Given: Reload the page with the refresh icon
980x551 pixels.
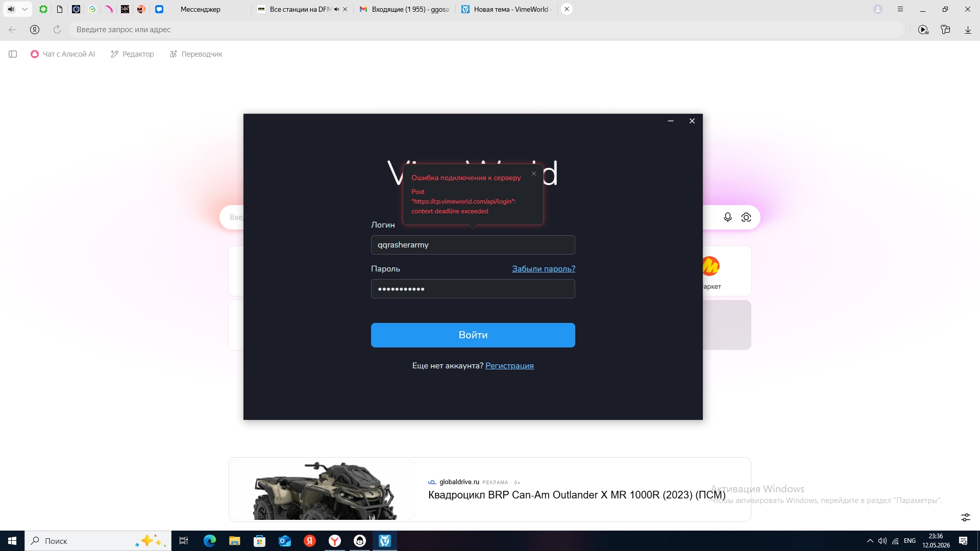Looking at the screenshot, I should pyautogui.click(x=57, y=30).
